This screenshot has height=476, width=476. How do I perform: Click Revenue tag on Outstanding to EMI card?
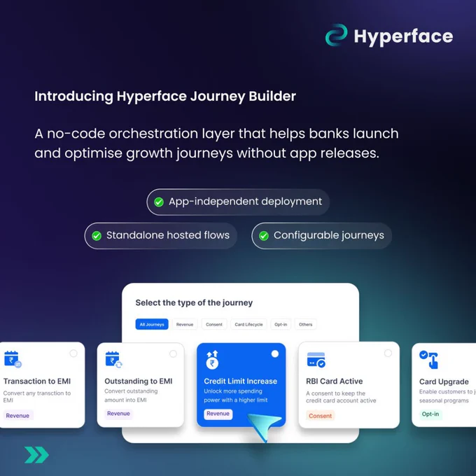118,414
